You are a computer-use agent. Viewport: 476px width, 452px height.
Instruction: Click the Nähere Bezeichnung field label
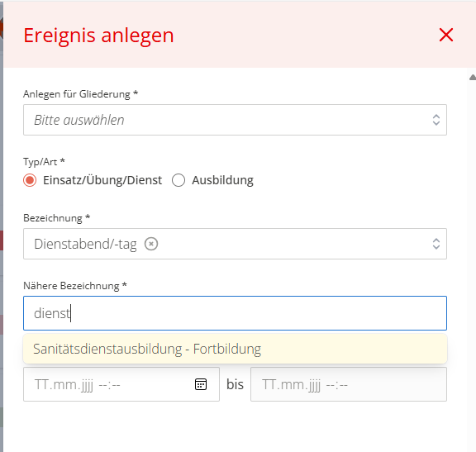coord(75,286)
